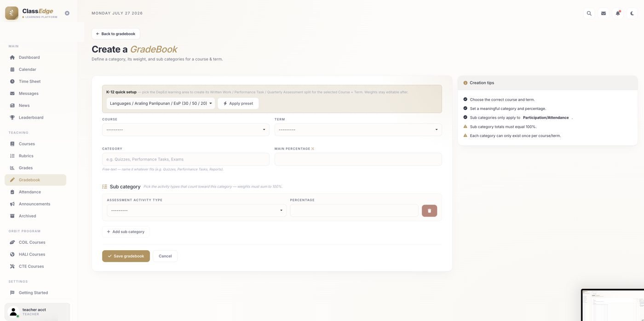Viewport: 644px width, 321px height.
Task: Click the Gradebook pencil icon
Action: tap(12, 180)
